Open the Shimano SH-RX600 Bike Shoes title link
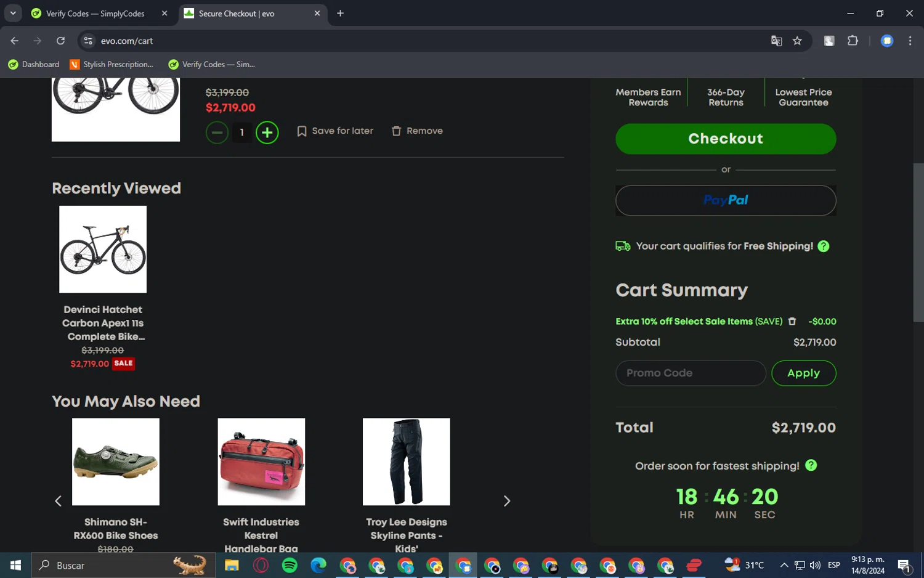924x578 pixels. click(x=116, y=529)
